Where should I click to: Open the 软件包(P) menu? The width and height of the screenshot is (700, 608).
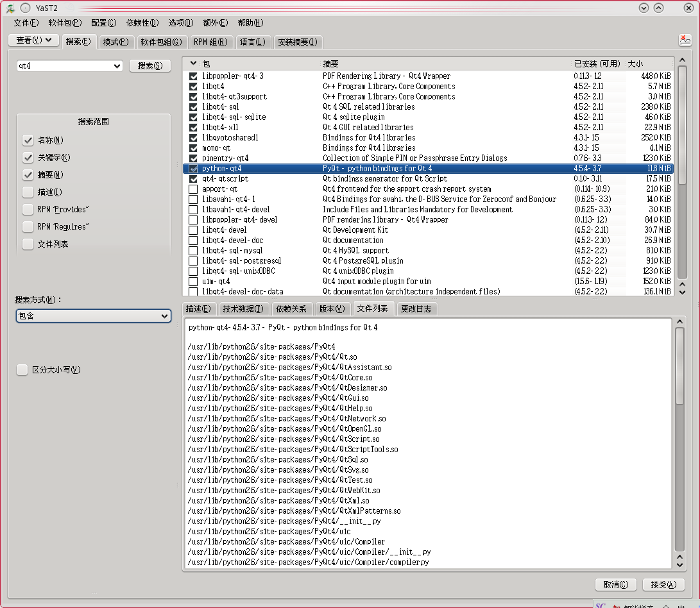pyautogui.click(x=65, y=22)
